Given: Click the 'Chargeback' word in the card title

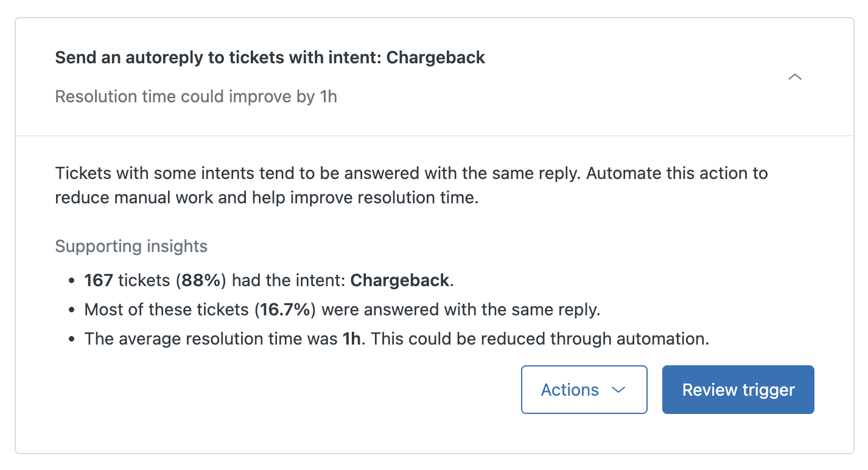Looking at the screenshot, I should 436,58.
